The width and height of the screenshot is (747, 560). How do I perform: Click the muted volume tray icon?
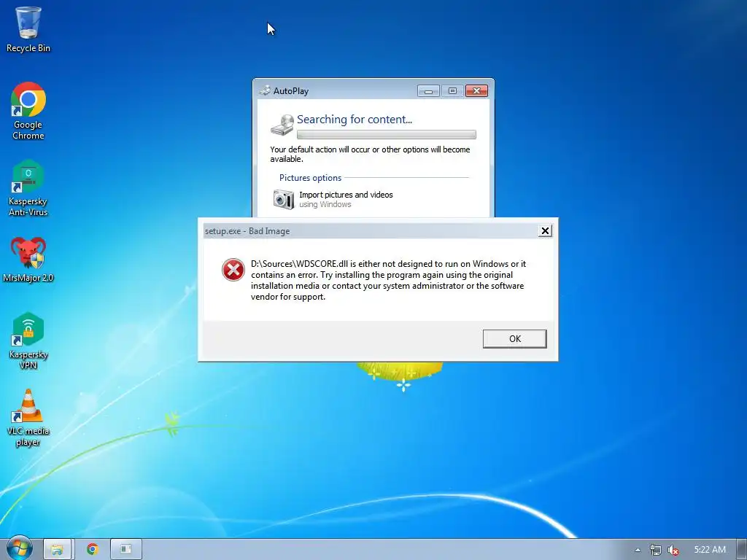[x=673, y=550]
